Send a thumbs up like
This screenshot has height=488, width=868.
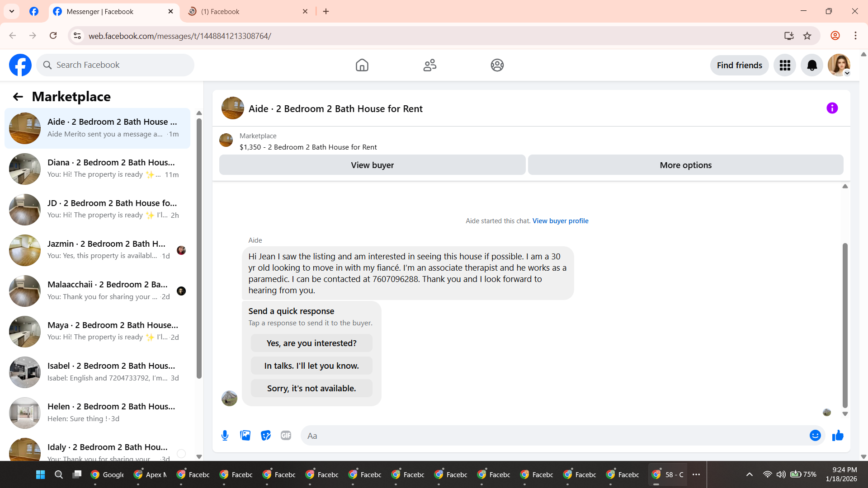click(838, 436)
